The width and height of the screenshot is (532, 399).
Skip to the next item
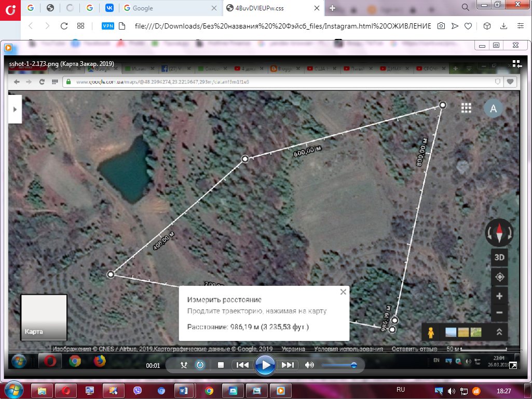point(288,365)
